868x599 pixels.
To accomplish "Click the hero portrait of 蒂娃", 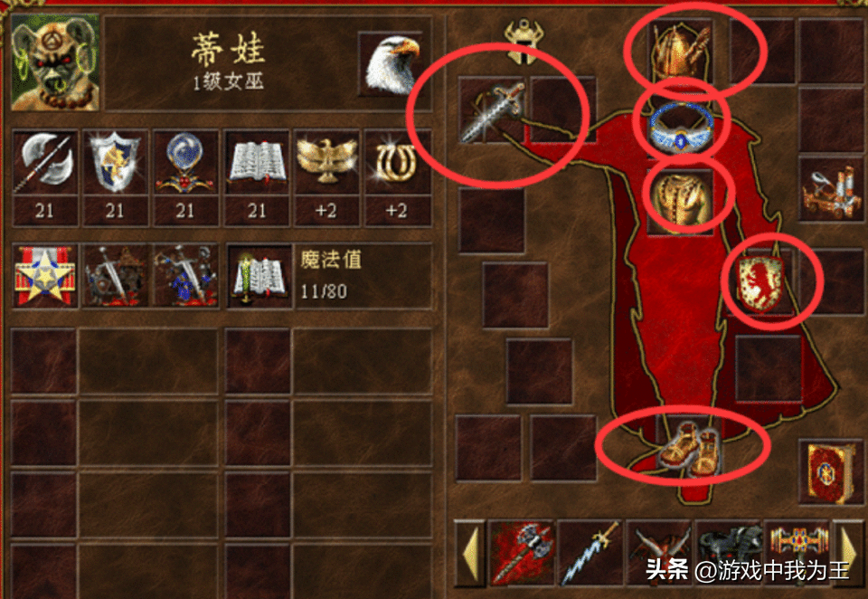I will [55, 62].
